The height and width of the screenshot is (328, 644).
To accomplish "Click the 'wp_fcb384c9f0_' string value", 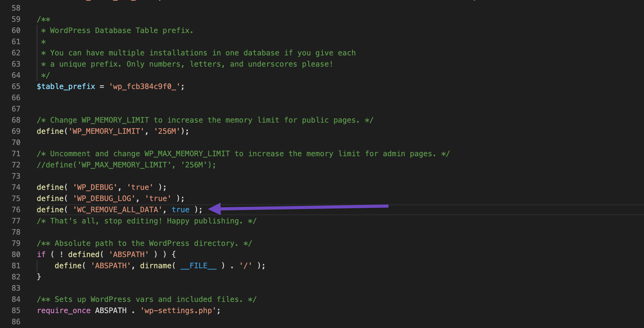I will click(144, 87).
